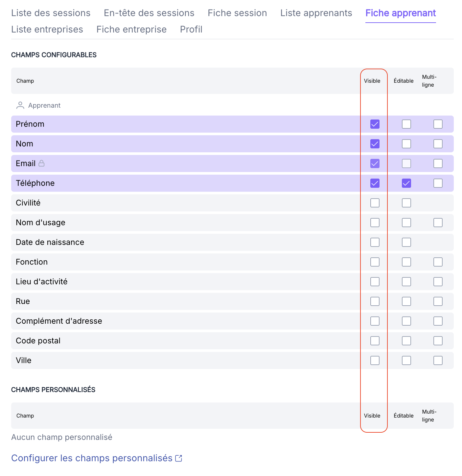This screenshot has width=462, height=476.
Task: Switch to the Liste des sessions tab
Action: 51,13
